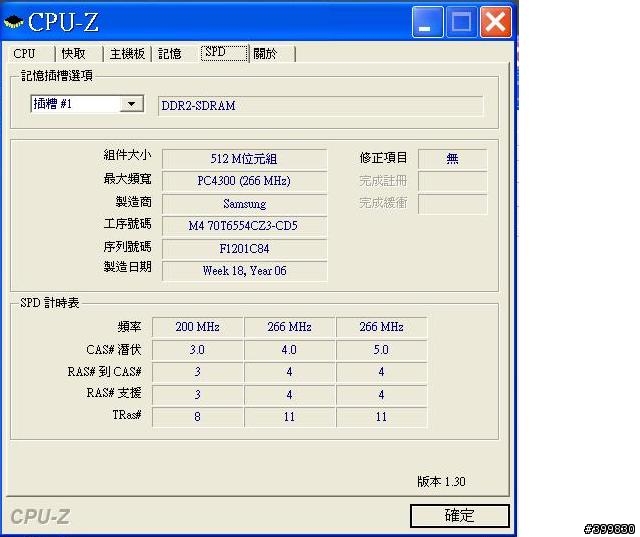Click the 512 M位元組 module size value
Viewport: 640px width, 537px height.
click(x=244, y=159)
